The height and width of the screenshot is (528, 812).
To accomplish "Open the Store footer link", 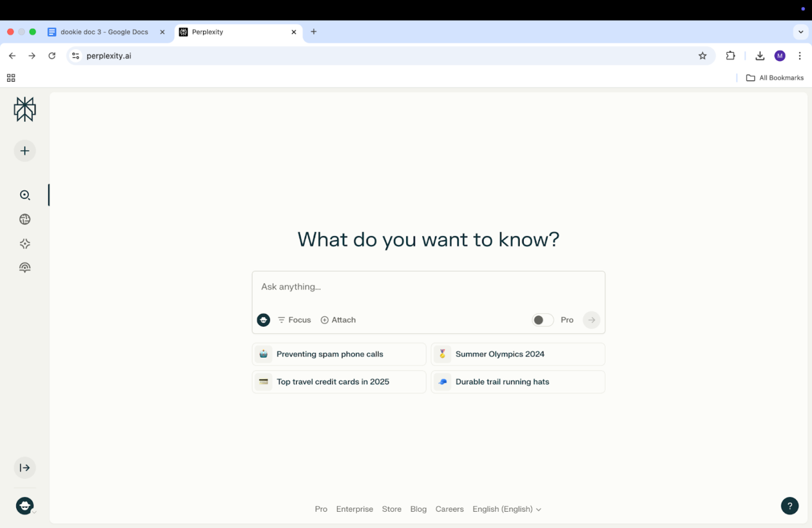I will (x=391, y=509).
